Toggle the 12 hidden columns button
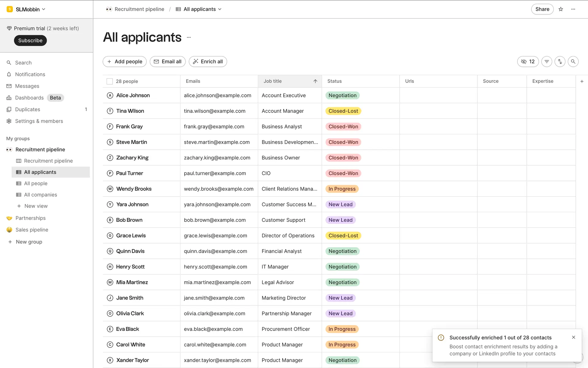 point(528,62)
